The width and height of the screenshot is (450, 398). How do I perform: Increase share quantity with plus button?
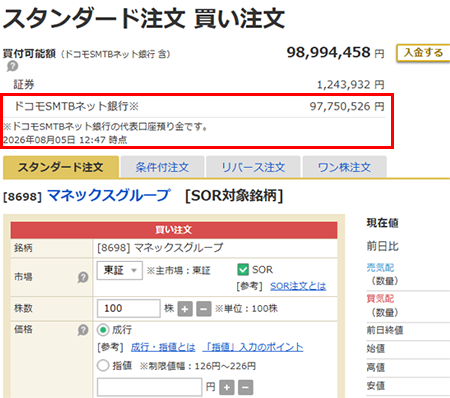[x=185, y=309]
